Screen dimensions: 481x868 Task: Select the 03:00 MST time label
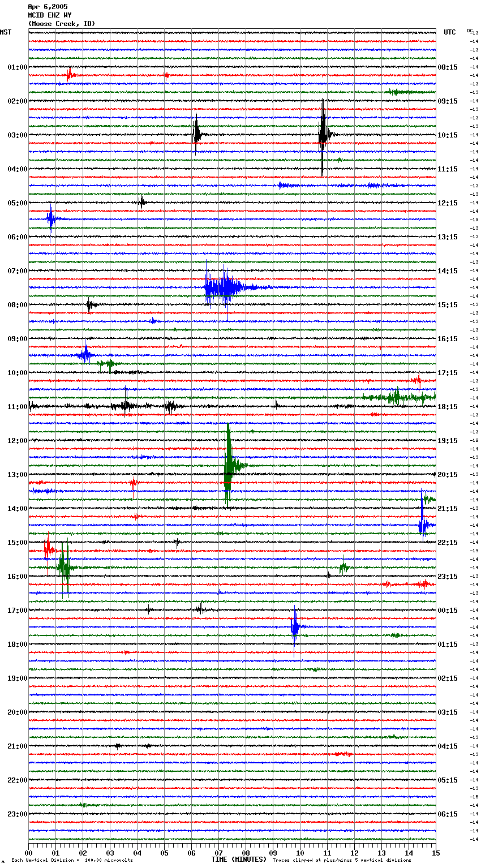[17, 135]
